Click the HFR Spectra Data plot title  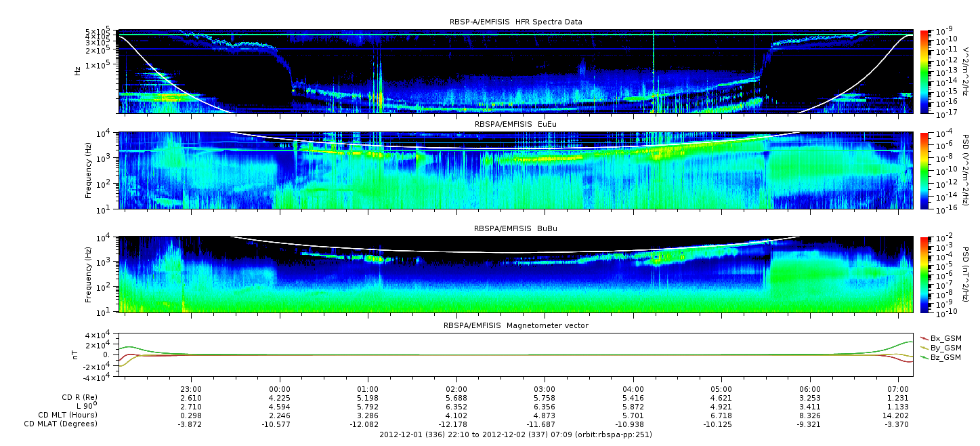click(x=515, y=22)
